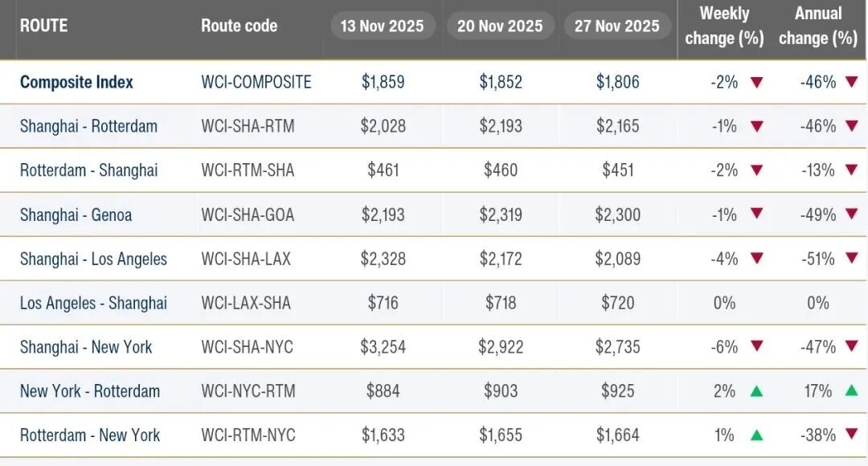868x466 pixels.
Task: Click Shanghai - Los Angeles annual down arrow
Action: (x=851, y=259)
